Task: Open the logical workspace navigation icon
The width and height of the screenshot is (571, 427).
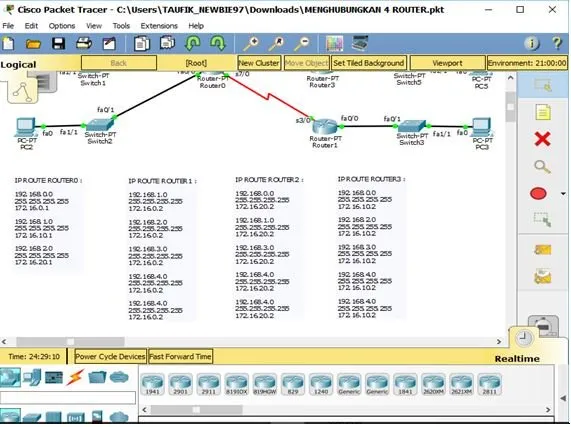Action: pyautogui.click(x=23, y=91)
